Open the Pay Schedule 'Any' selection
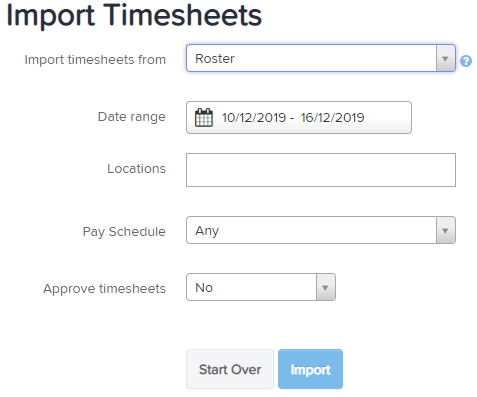 pyautogui.click(x=311, y=230)
